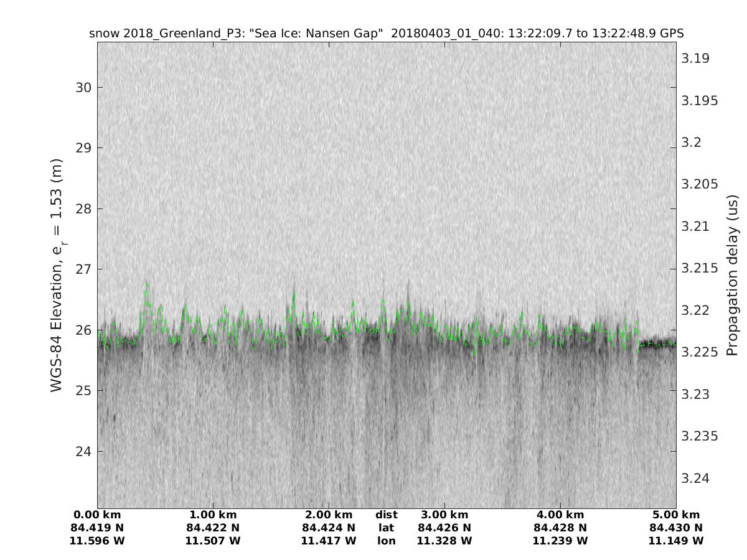
Task: Click the '2.00 km' distance label
Action: (329, 515)
